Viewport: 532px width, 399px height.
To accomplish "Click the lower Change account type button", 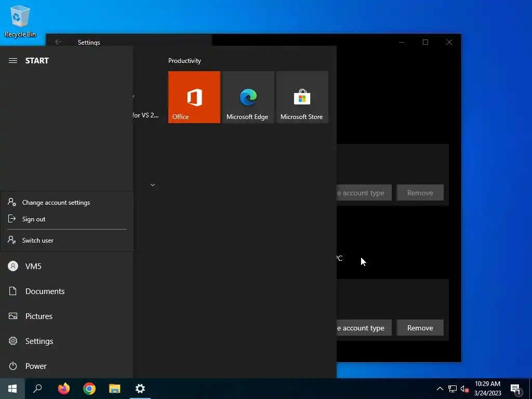I will tap(364, 328).
